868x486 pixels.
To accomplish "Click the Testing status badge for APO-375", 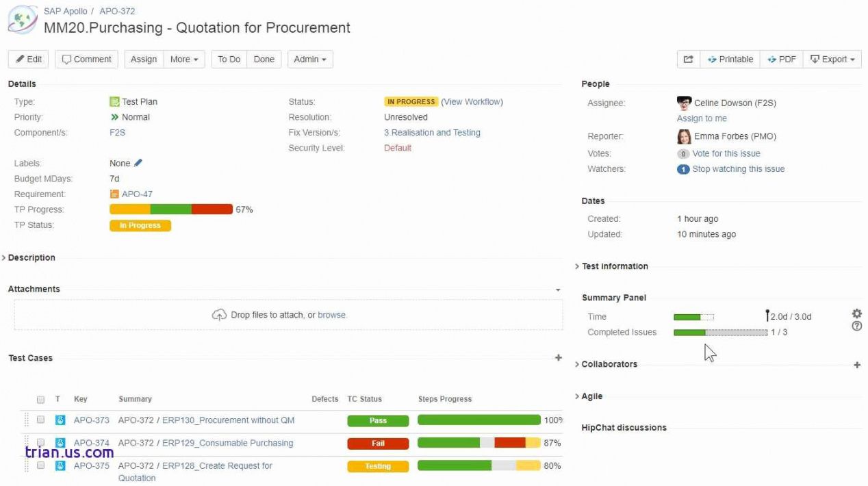I will pos(378,466).
